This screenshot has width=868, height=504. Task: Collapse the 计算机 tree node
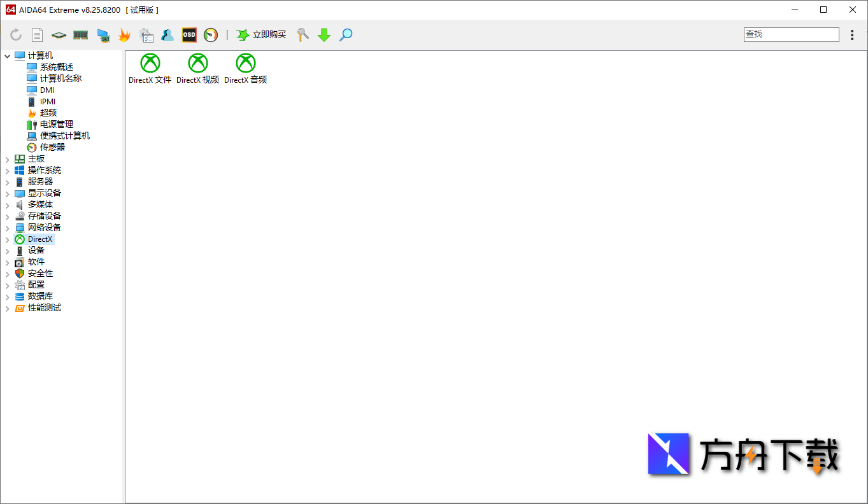click(x=7, y=55)
